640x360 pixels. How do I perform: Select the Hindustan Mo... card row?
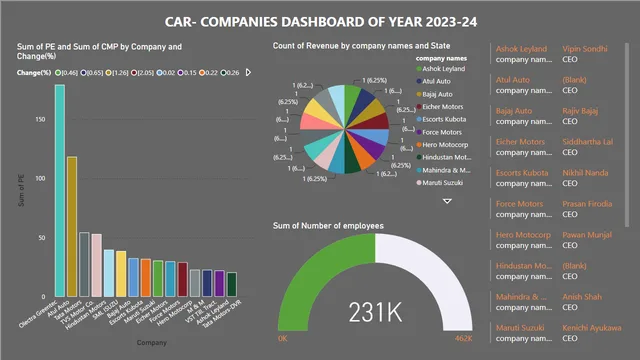[x=555, y=271]
